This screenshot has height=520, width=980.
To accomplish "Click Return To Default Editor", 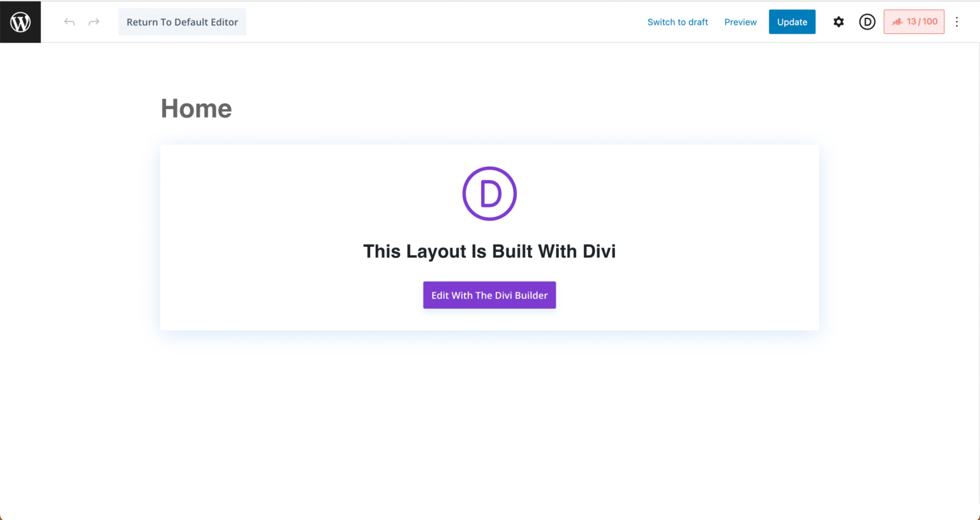I will pos(182,21).
